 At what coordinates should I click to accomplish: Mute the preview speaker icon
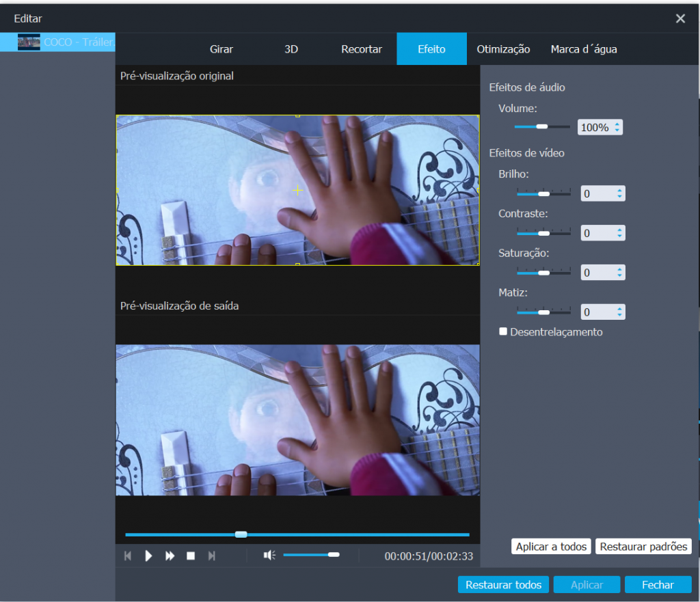coord(269,555)
